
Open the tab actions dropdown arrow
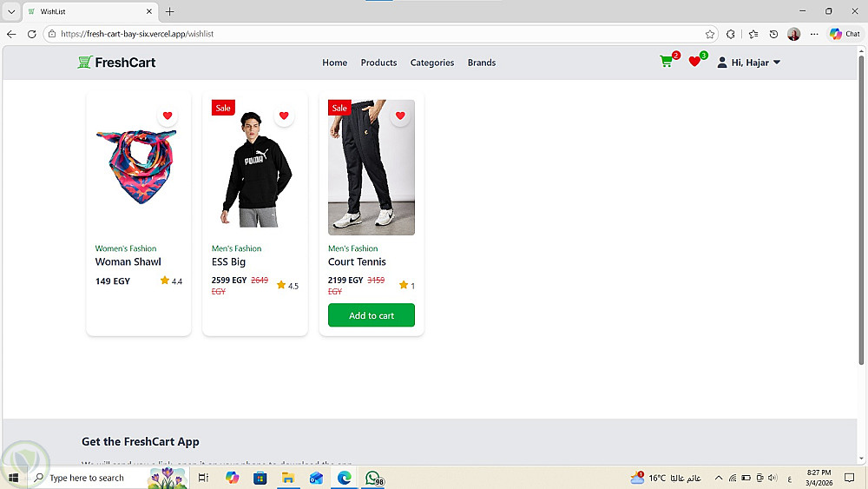pyautogui.click(x=11, y=11)
